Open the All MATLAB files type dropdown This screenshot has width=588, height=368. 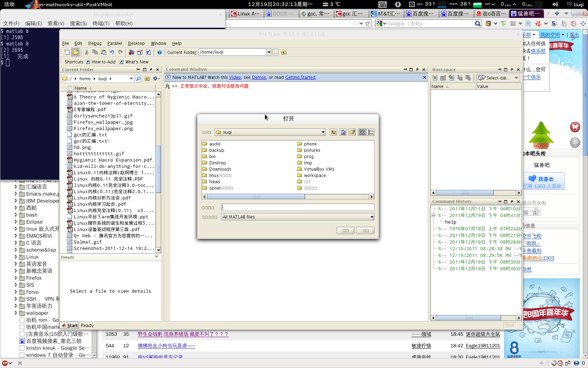(x=298, y=217)
